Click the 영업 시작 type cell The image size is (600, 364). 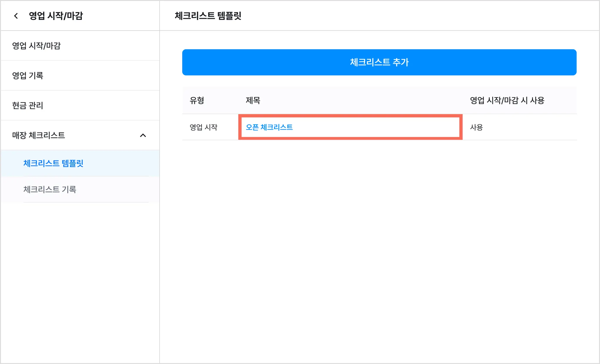tap(203, 127)
